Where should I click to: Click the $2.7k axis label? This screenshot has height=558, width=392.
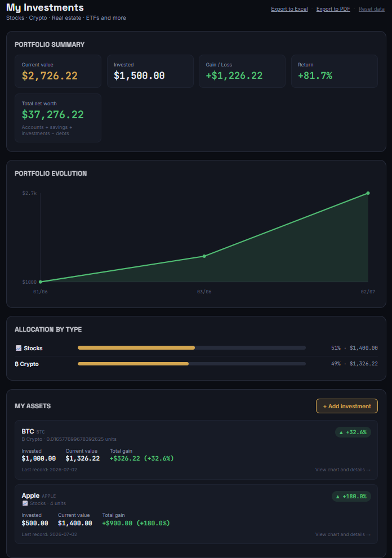pyautogui.click(x=29, y=193)
